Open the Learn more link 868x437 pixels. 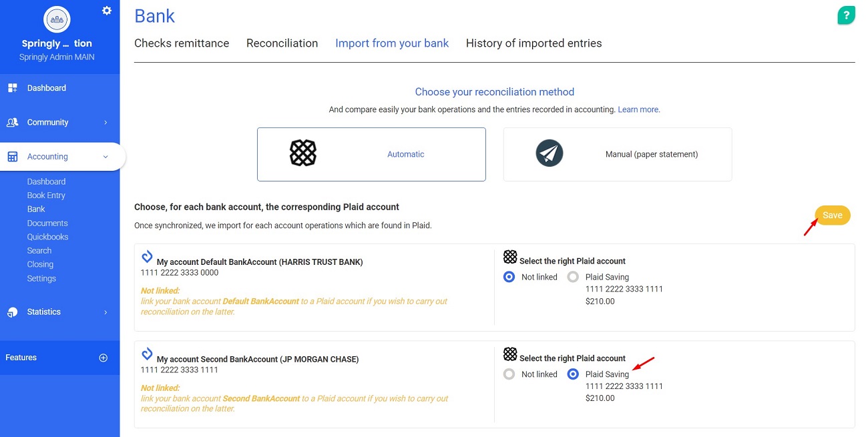click(x=639, y=109)
